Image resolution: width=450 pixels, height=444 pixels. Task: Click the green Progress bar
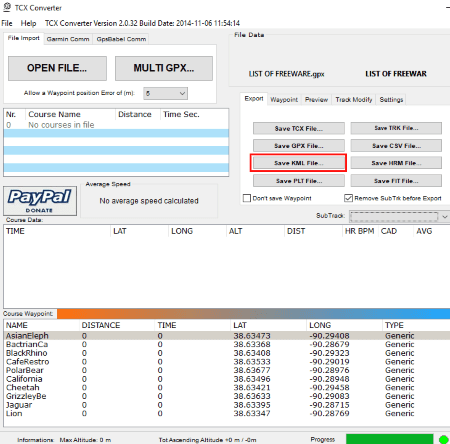click(x=390, y=439)
